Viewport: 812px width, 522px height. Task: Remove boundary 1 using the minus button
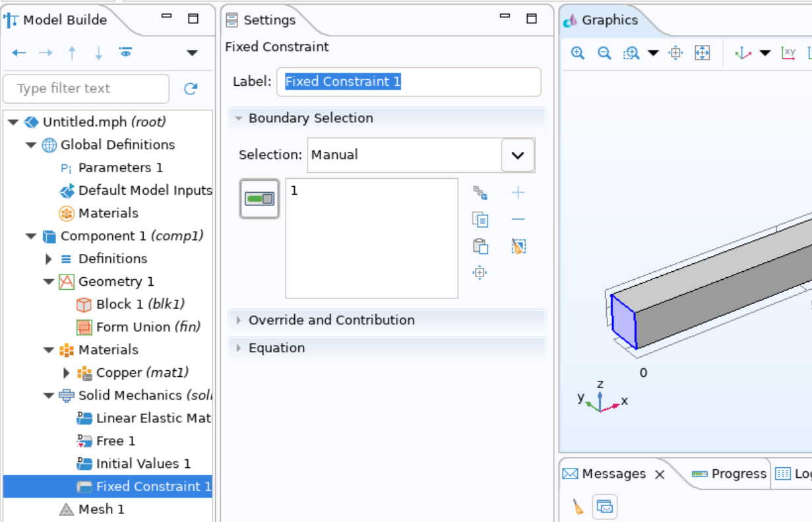pos(518,219)
